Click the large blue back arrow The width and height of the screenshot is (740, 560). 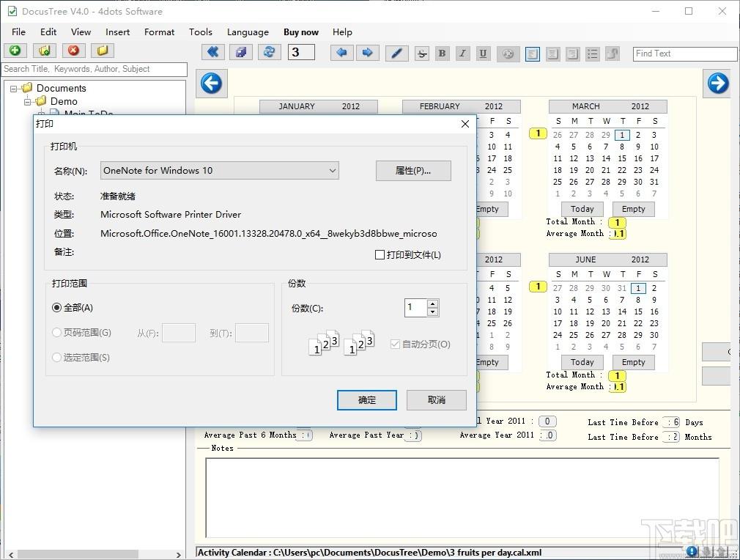pos(212,84)
